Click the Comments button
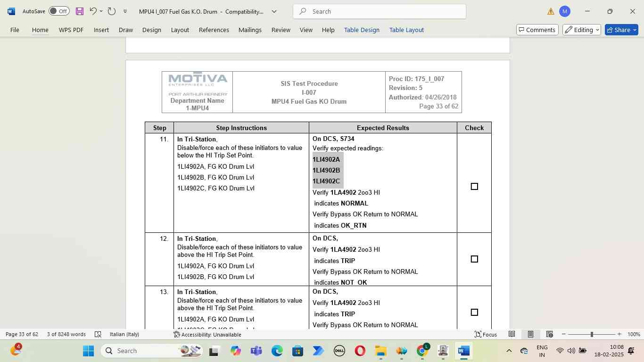644x362 pixels. point(537,30)
